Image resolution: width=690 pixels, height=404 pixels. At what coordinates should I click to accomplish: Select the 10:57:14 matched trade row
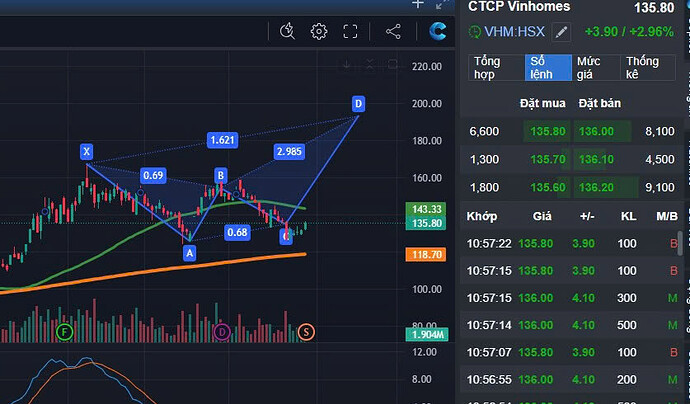pos(572,325)
